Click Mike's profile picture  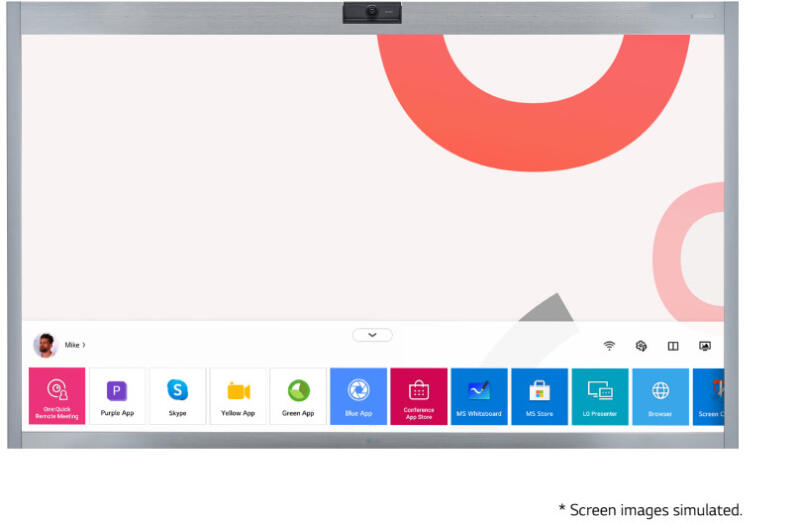(x=45, y=345)
